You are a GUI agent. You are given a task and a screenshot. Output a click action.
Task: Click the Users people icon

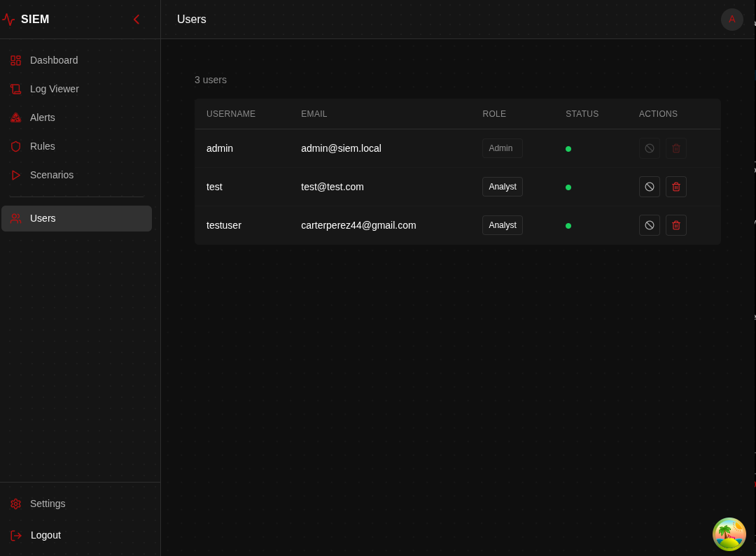click(x=16, y=218)
